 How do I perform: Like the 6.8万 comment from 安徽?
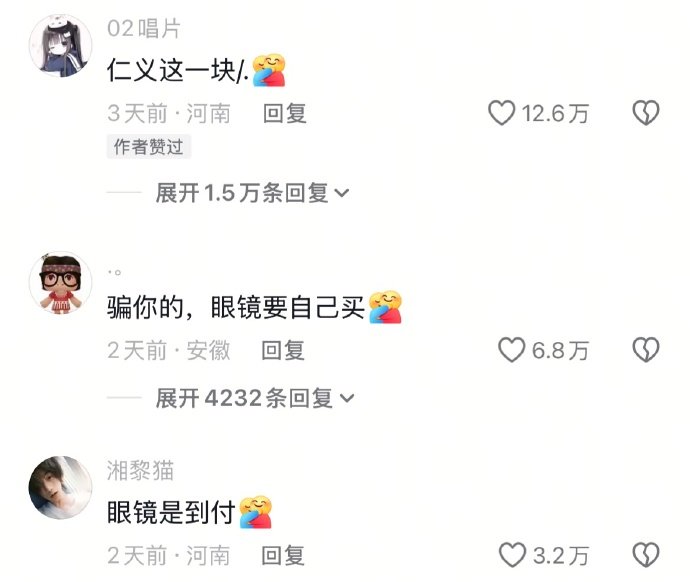pyautogui.click(x=511, y=350)
